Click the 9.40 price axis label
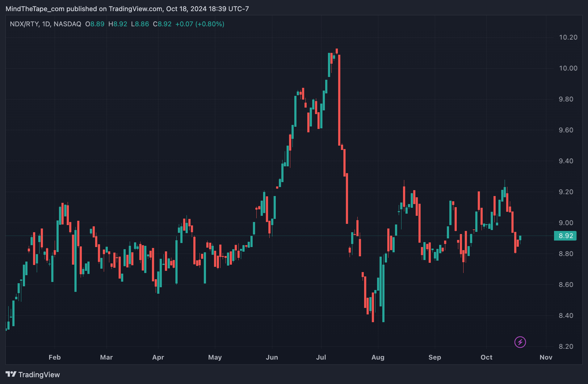 click(x=566, y=161)
